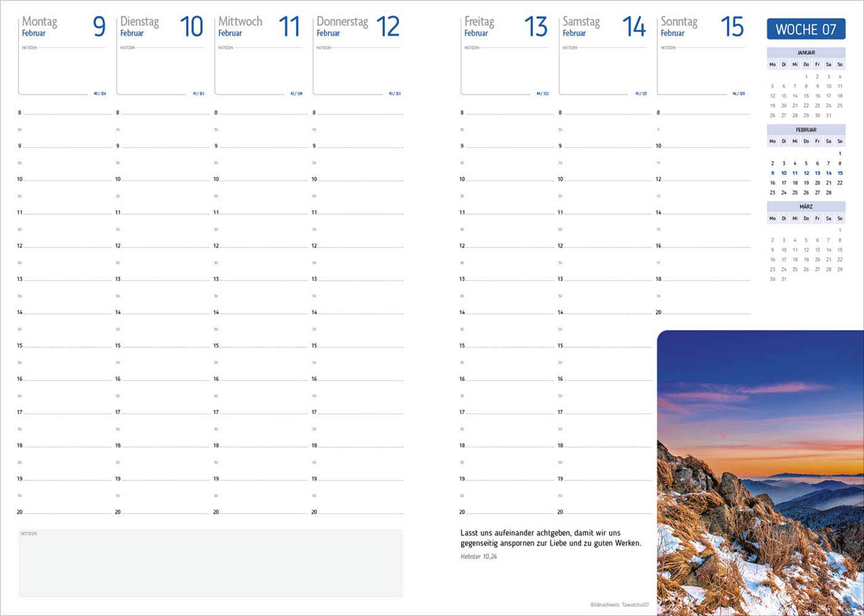The height and width of the screenshot is (616, 864).
Task: Select the Donnerstag 12 day header
Action: (357, 26)
